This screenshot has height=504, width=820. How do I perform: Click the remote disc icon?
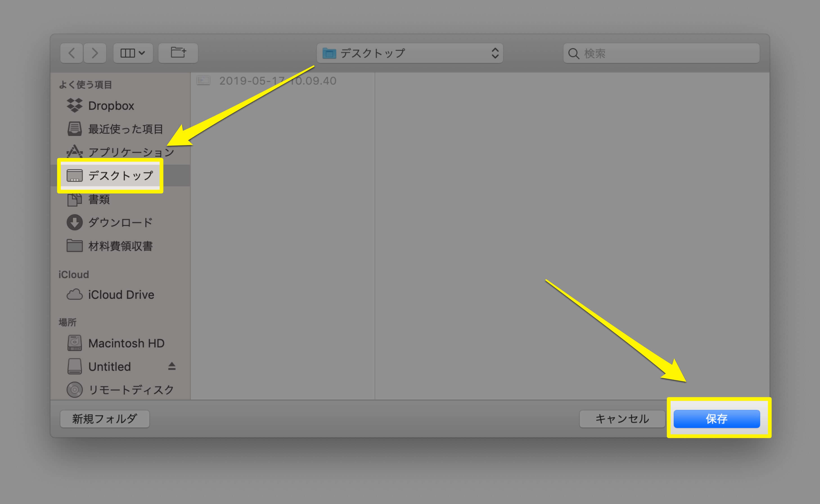coord(75,390)
